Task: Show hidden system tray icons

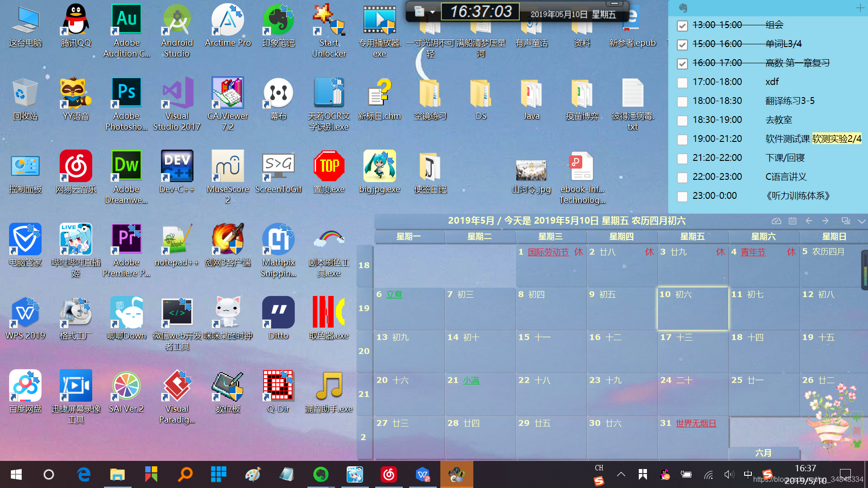Action: pyautogui.click(x=621, y=474)
